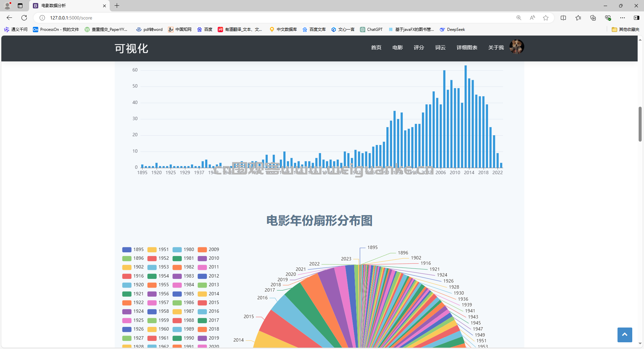Click the browser refresh icon
The image size is (644, 349).
click(24, 18)
